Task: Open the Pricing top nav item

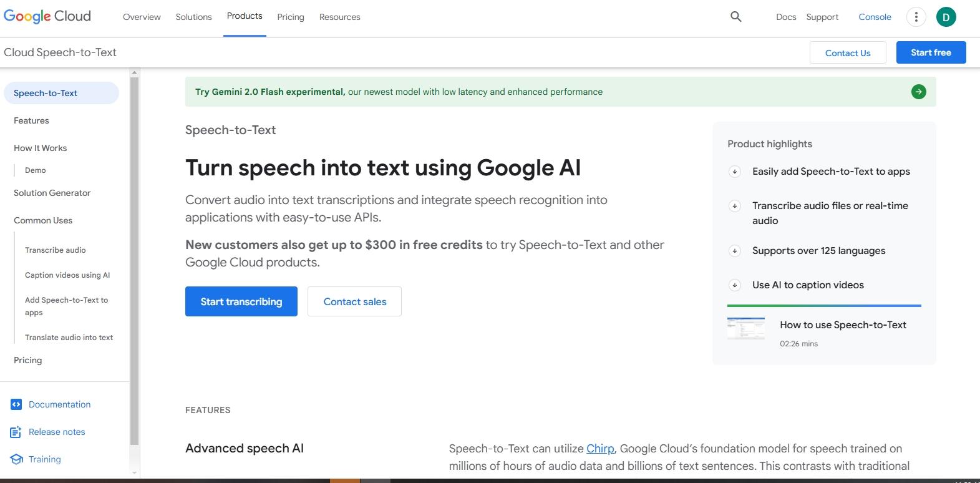Action: 291,17
